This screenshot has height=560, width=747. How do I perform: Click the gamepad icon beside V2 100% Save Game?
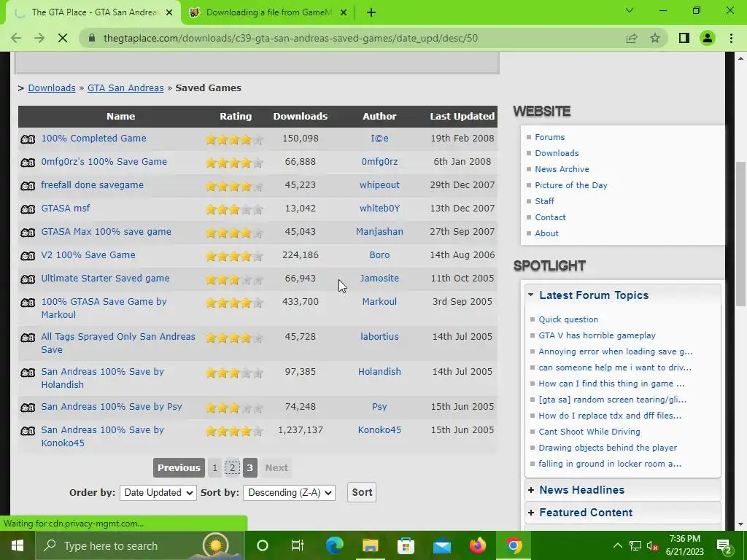(28, 256)
